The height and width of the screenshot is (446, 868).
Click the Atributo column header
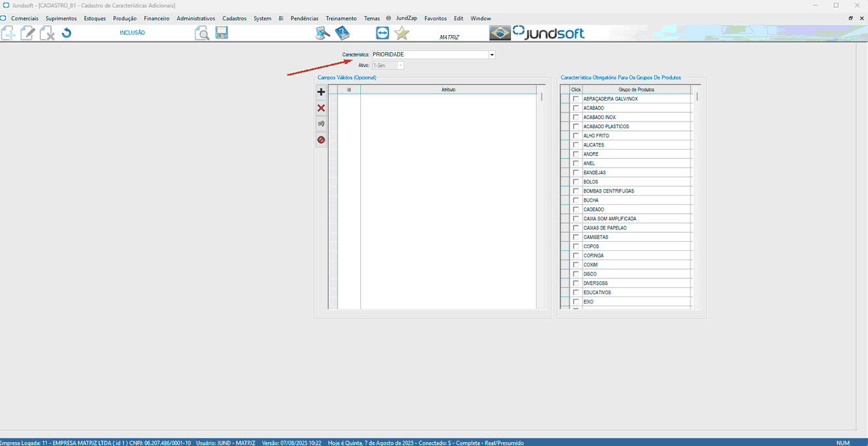448,90
